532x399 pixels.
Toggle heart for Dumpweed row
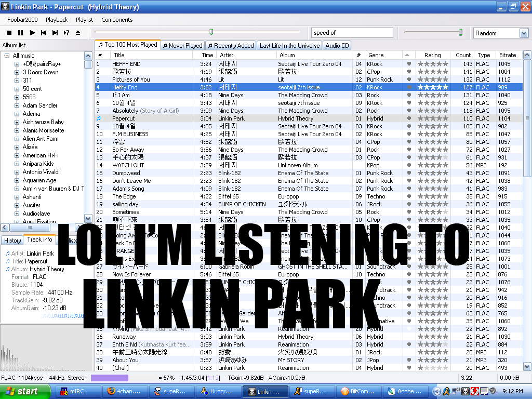pyautogui.click(x=409, y=173)
